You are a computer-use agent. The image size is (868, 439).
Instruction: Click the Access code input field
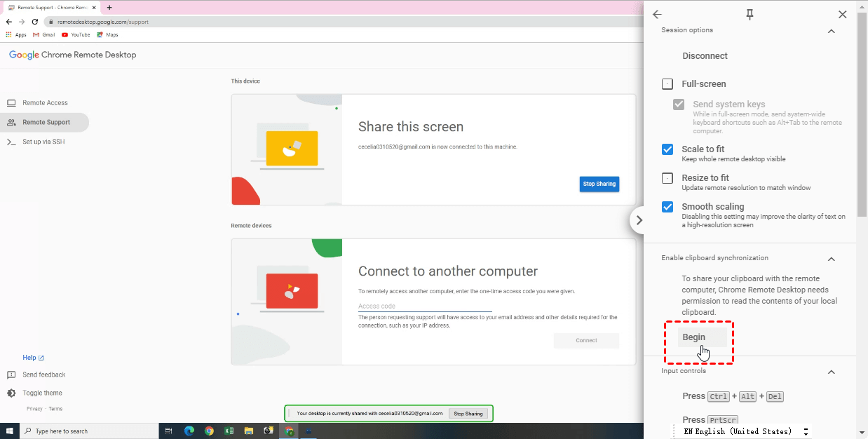coord(425,306)
